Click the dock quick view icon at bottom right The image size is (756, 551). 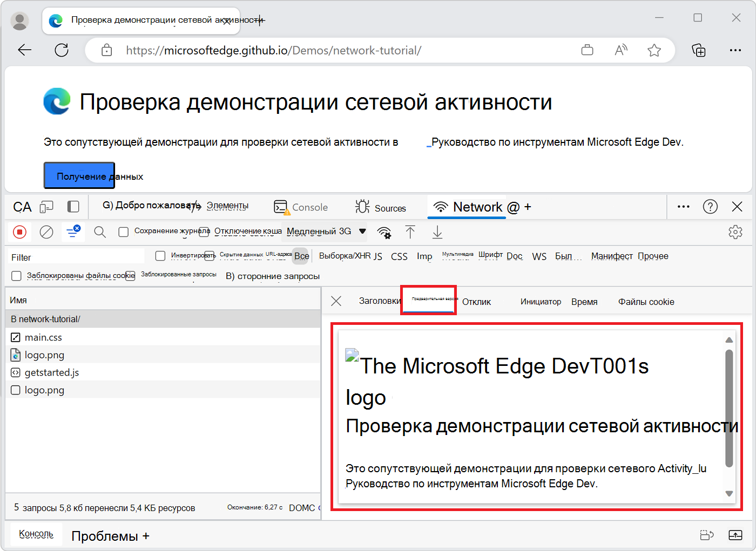tap(707, 535)
